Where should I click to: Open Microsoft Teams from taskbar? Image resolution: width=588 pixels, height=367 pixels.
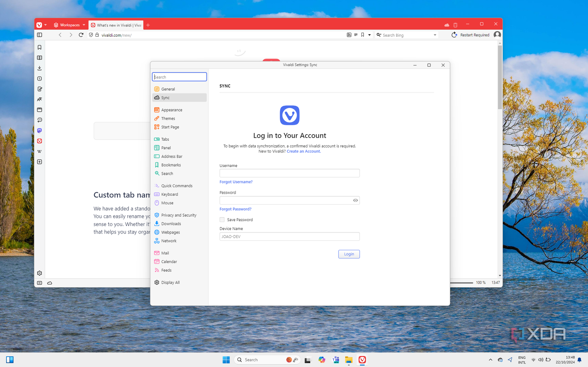tap(335, 360)
